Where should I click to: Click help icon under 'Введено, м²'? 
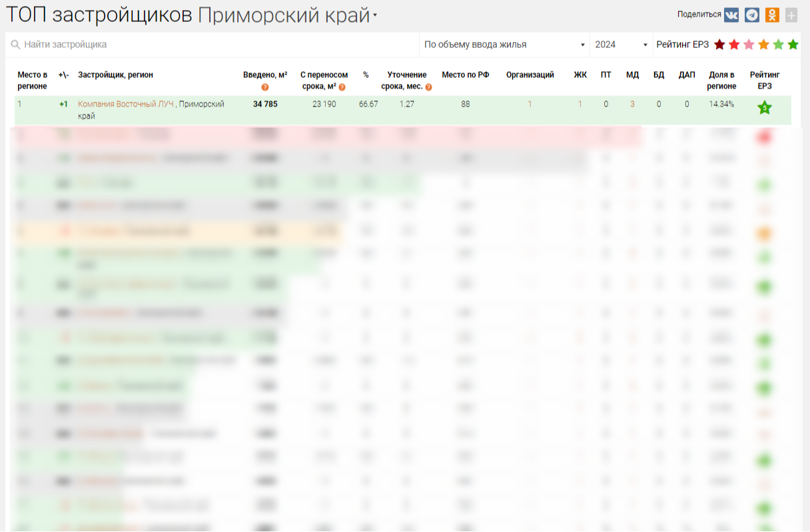265,87
